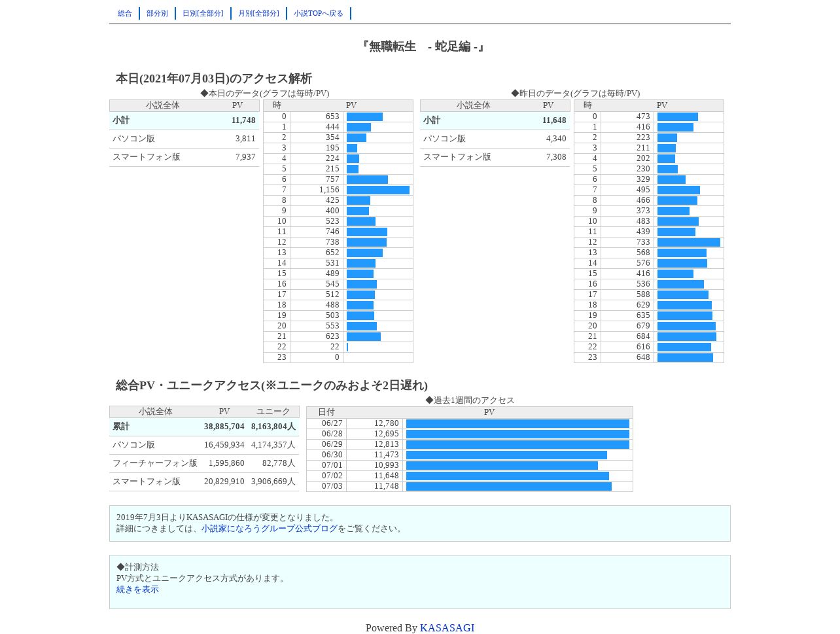The height and width of the screenshot is (634, 840).
Task: Click today's hour 11 value 746
Action: click(x=332, y=232)
